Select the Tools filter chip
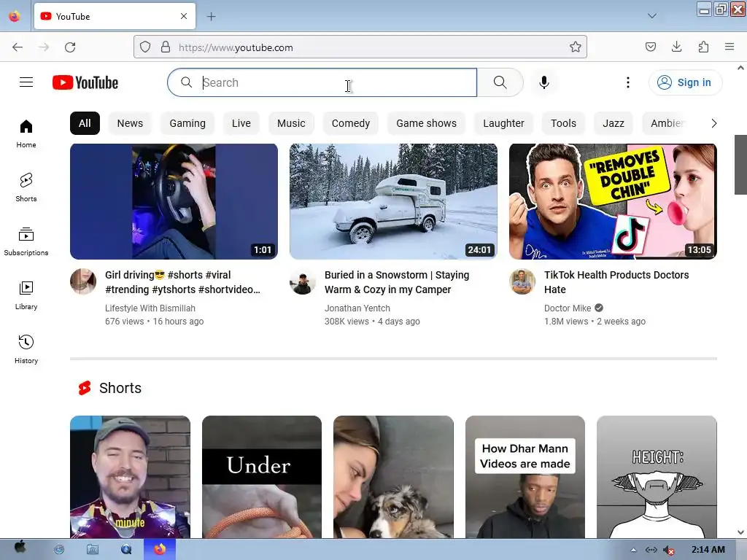Screen dimensions: 747x560 [564, 123]
